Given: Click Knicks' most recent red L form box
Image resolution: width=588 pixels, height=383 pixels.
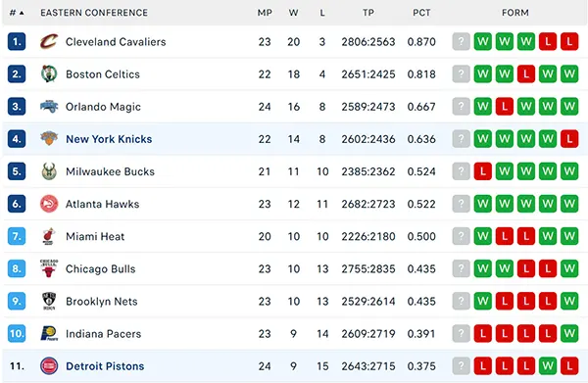Looking at the screenshot, I should pos(569,139).
